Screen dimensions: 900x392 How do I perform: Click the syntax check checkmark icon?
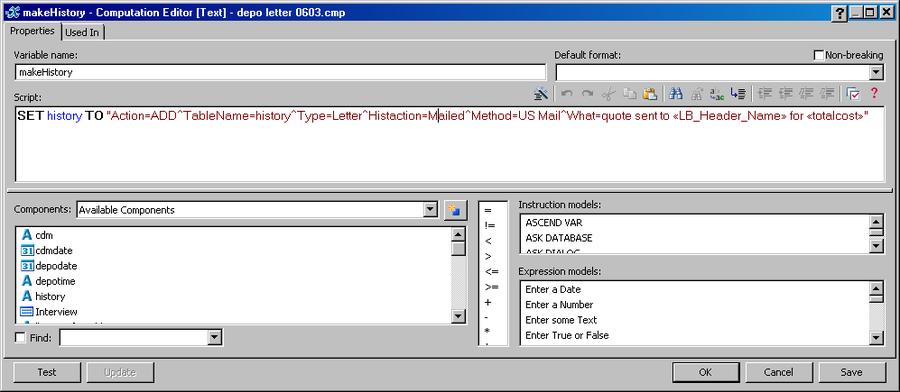pos(853,94)
